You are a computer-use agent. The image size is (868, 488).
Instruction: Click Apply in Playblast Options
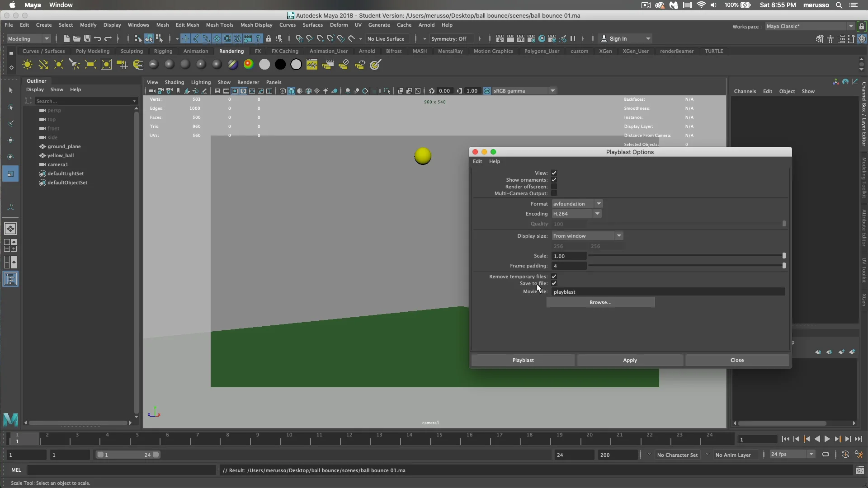point(630,360)
